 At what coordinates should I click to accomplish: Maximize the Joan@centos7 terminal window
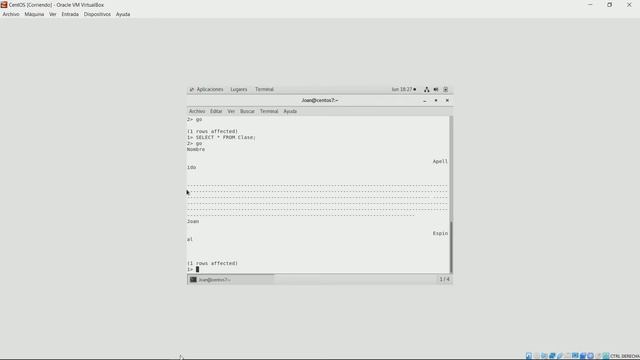point(436,100)
